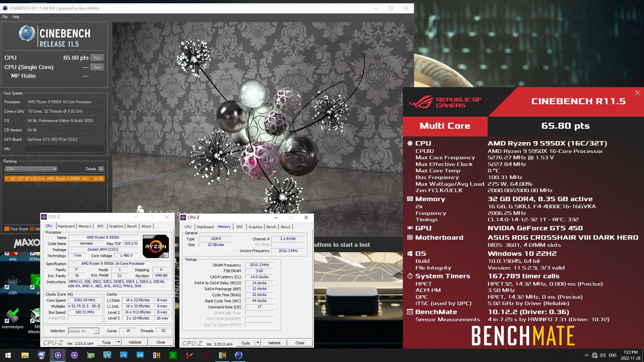Click the DRAM Frequency value 2010.3 MHz
Screen dimensions: 644x362
pyautogui.click(x=259, y=265)
